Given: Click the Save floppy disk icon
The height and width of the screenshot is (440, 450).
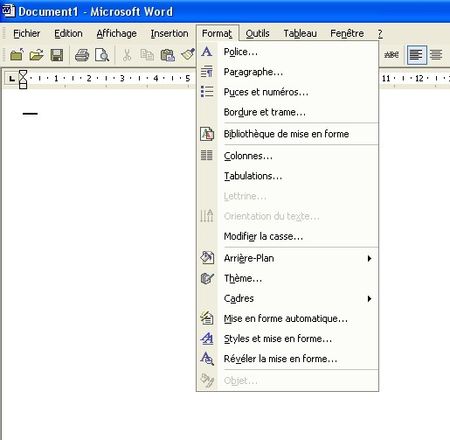Looking at the screenshot, I should pos(57,55).
